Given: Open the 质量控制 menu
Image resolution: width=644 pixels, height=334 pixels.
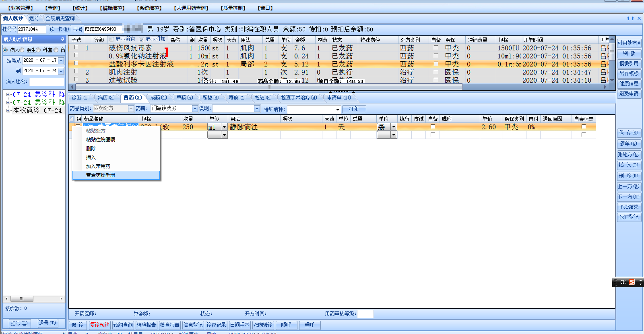Looking at the screenshot, I should 233,8.
